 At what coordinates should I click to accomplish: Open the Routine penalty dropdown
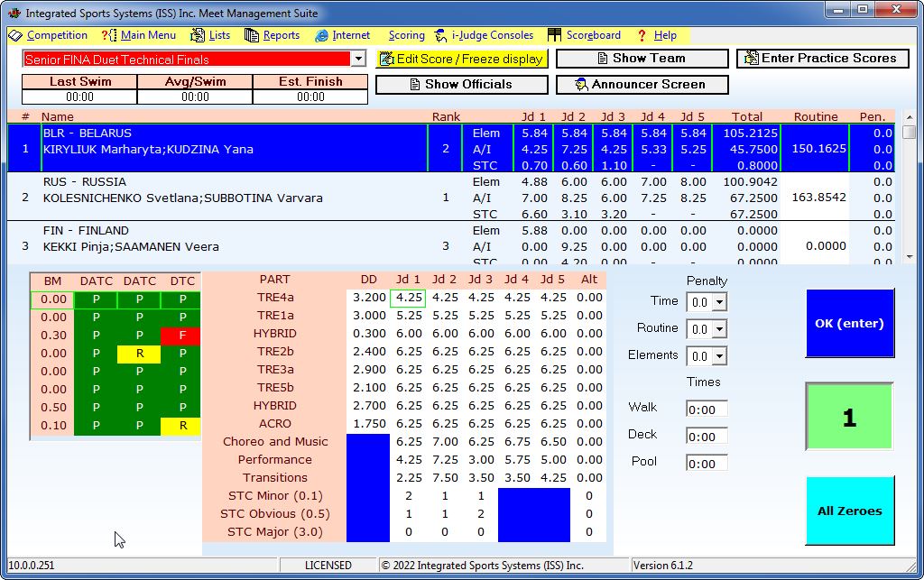click(719, 329)
